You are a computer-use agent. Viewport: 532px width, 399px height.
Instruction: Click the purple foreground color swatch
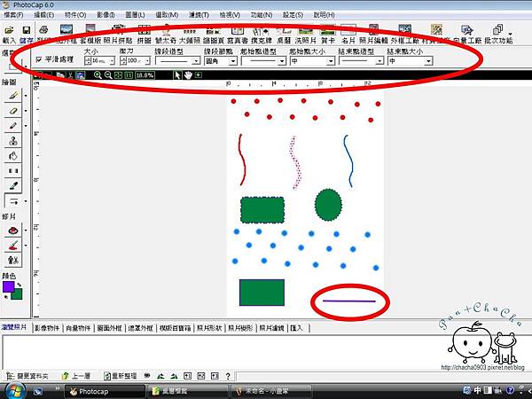click(8, 286)
